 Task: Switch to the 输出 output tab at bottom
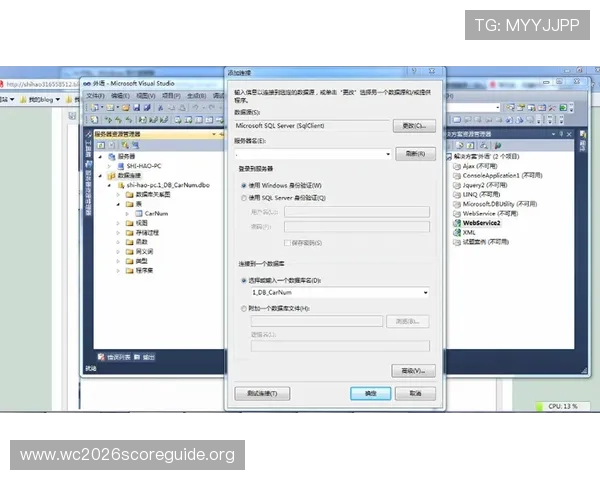(145, 357)
